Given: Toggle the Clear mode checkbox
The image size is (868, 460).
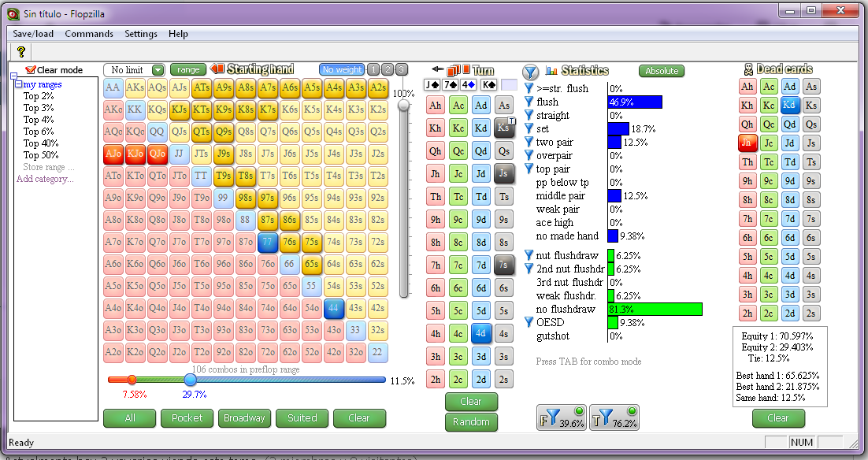Looking at the screenshot, I should click(31, 70).
